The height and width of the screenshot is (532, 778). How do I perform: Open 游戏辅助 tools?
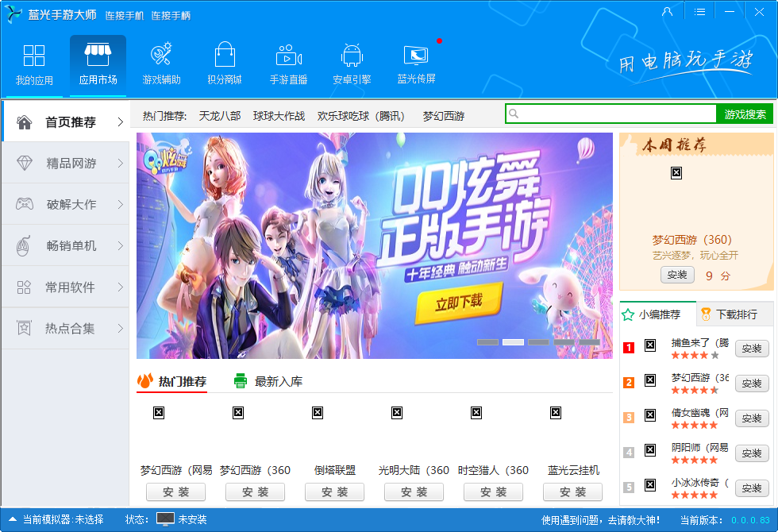coord(161,65)
